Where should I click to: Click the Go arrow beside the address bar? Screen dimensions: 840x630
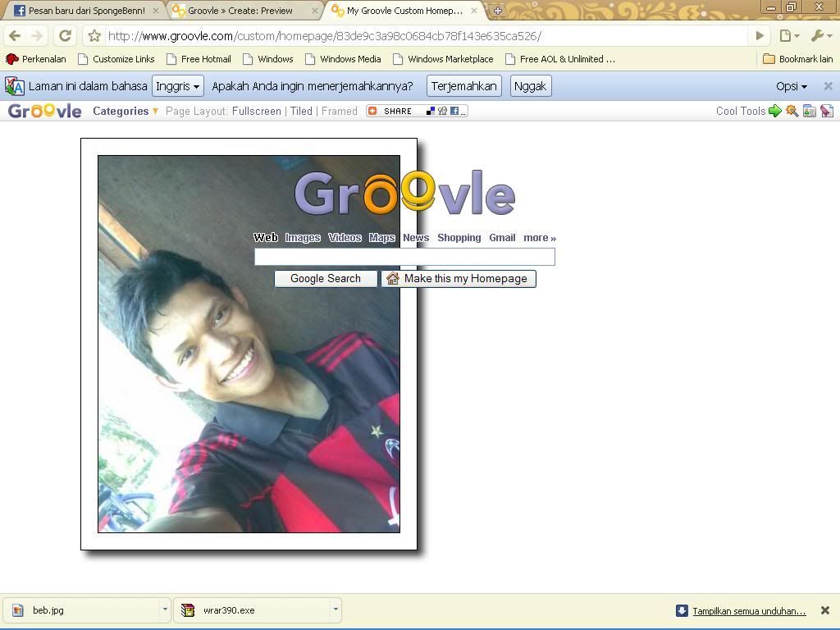pyautogui.click(x=760, y=36)
